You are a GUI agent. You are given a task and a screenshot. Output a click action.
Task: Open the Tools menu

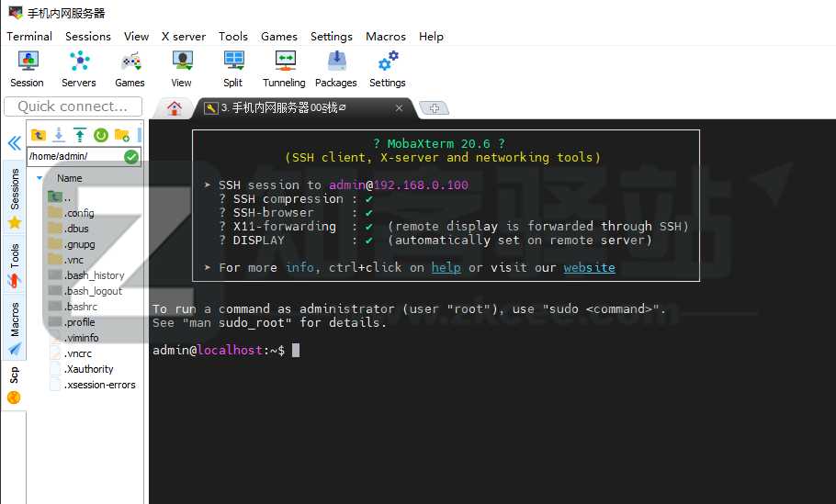click(233, 36)
